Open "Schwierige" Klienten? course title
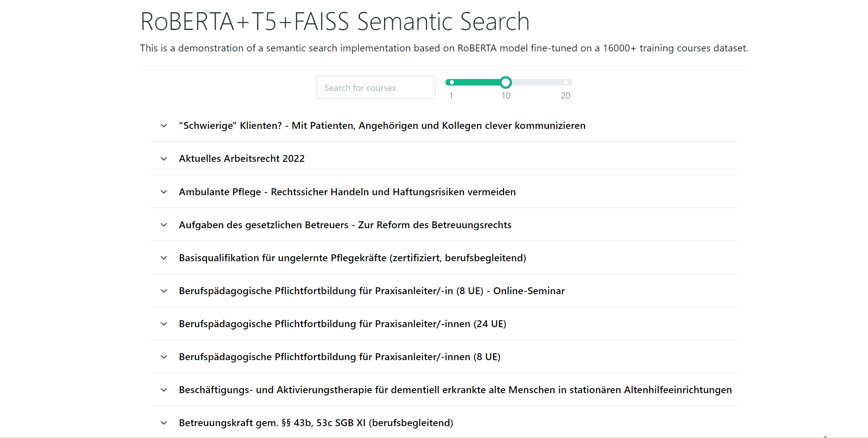The width and height of the screenshot is (868, 438). (382, 125)
